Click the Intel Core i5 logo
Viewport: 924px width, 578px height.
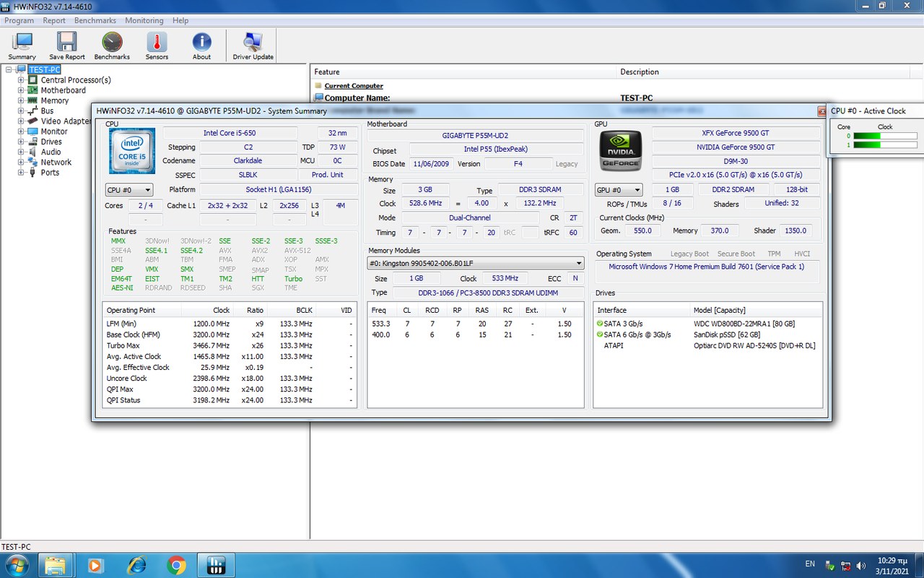pyautogui.click(x=132, y=150)
